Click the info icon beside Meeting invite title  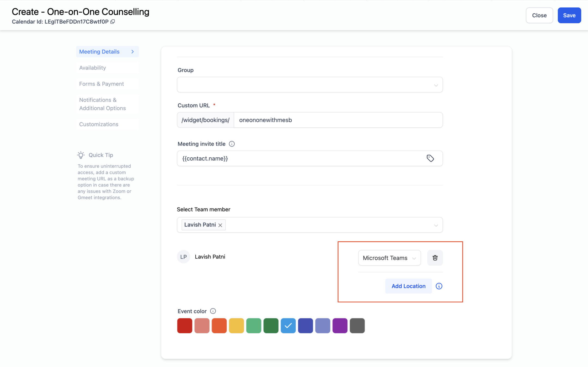pos(232,144)
